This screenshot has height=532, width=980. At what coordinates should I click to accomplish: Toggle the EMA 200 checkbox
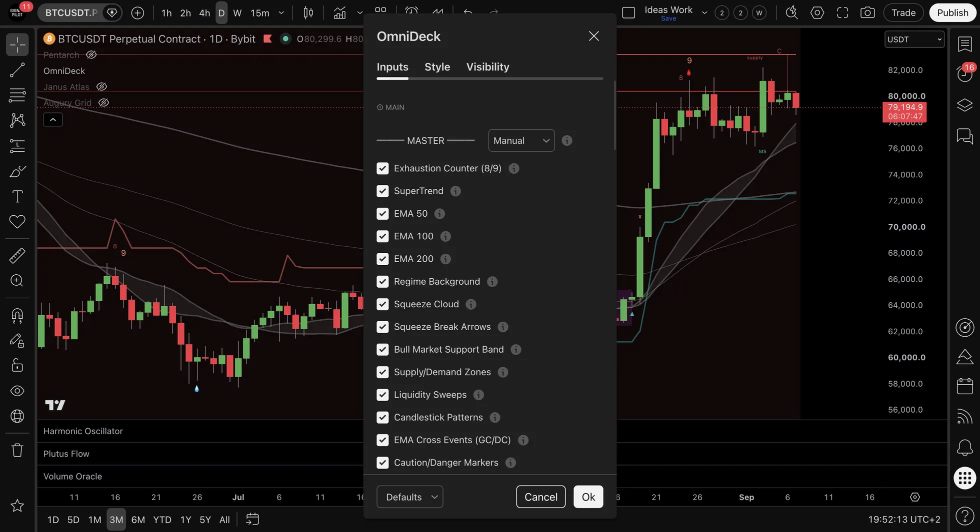tap(382, 259)
